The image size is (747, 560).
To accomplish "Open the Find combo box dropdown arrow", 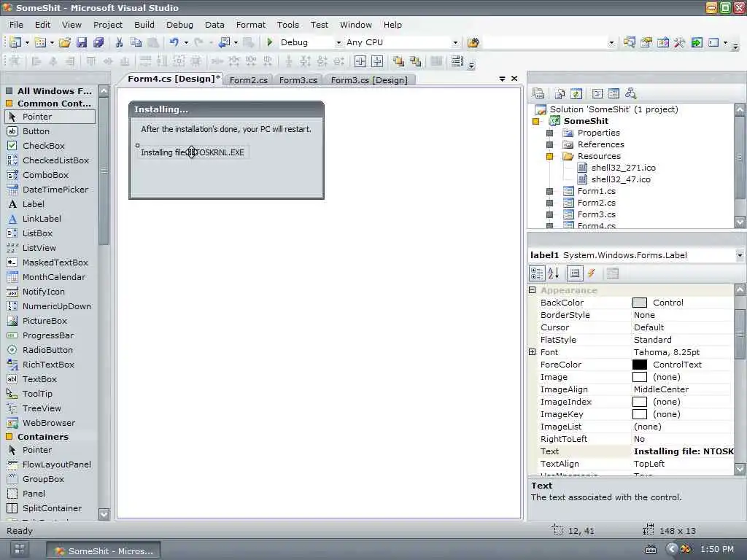I will [612, 42].
